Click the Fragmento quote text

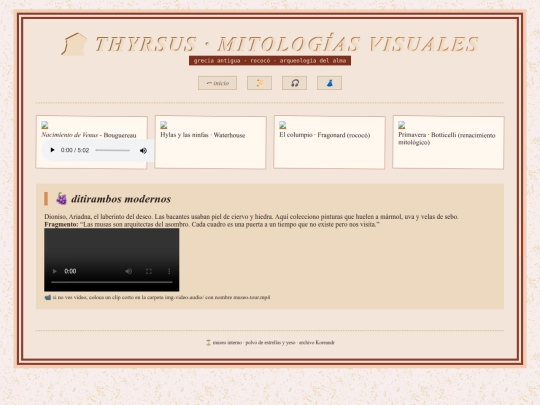tap(212, 225)
